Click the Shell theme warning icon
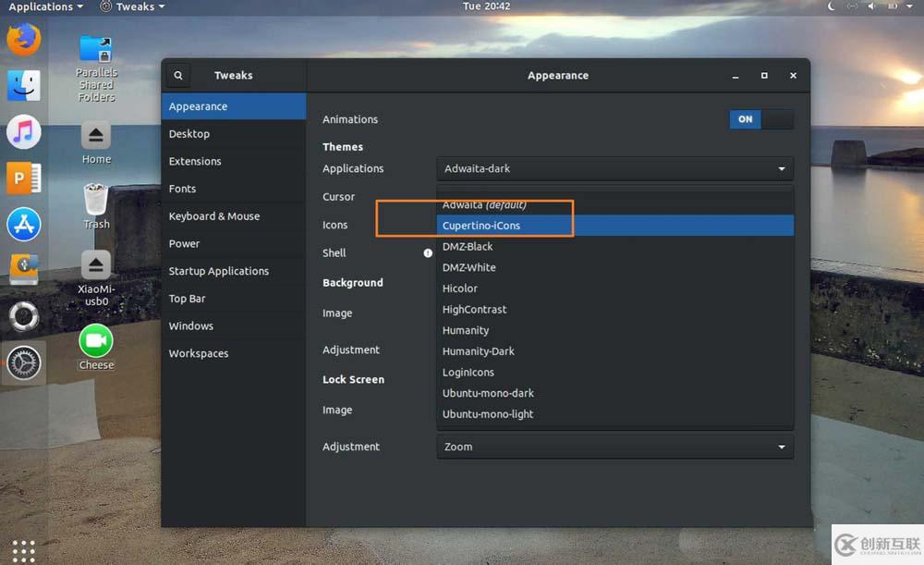 pos(428,252)
